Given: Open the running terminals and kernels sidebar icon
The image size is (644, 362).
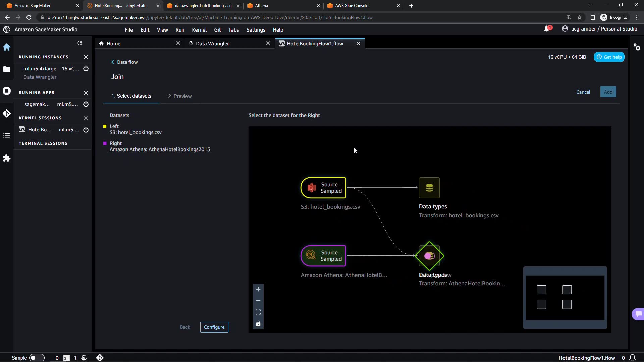Looking at the screenshot, I should [x=7, y=91].
